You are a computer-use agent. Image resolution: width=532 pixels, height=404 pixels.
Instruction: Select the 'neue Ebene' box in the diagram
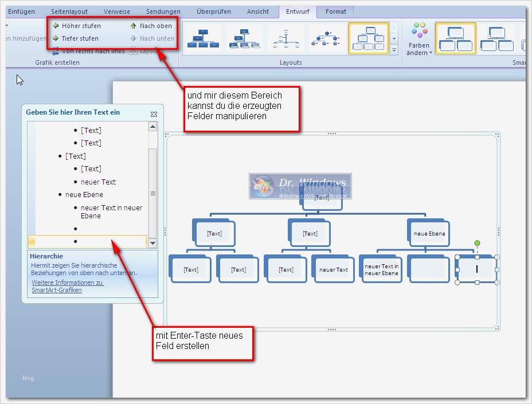pos(429,234)
